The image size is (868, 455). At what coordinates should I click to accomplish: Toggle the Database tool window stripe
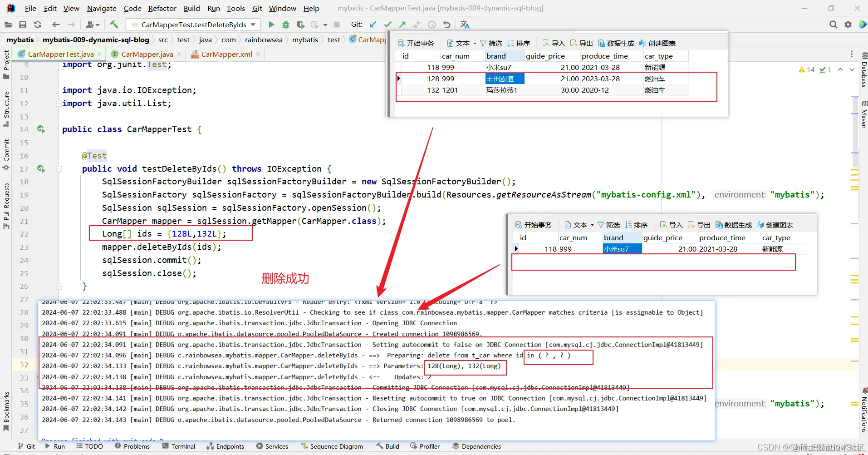pos(863,70)
